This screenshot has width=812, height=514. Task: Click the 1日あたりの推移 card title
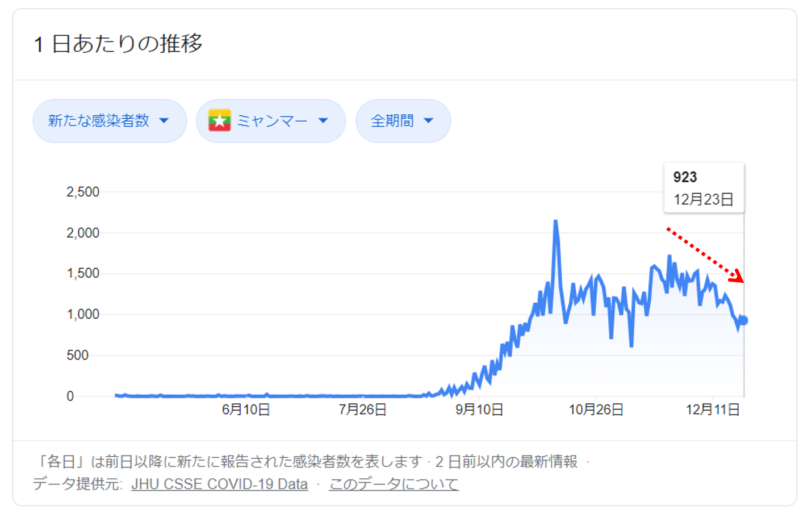pos(118,44)
